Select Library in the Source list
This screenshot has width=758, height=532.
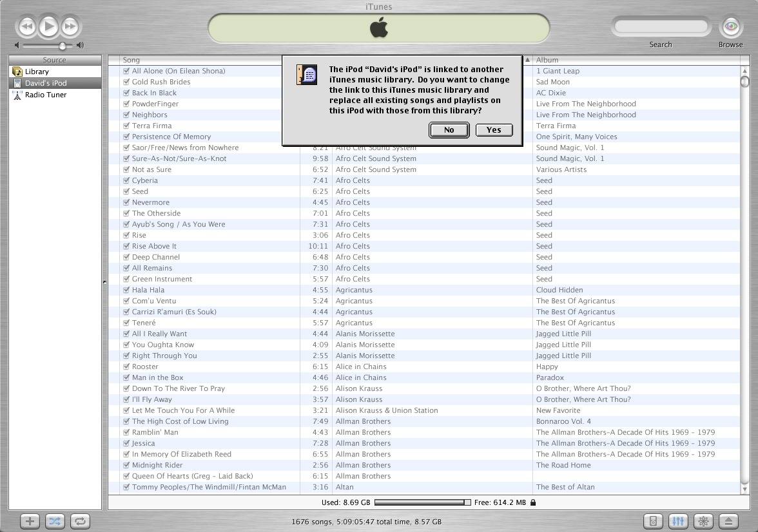(37, 71)
